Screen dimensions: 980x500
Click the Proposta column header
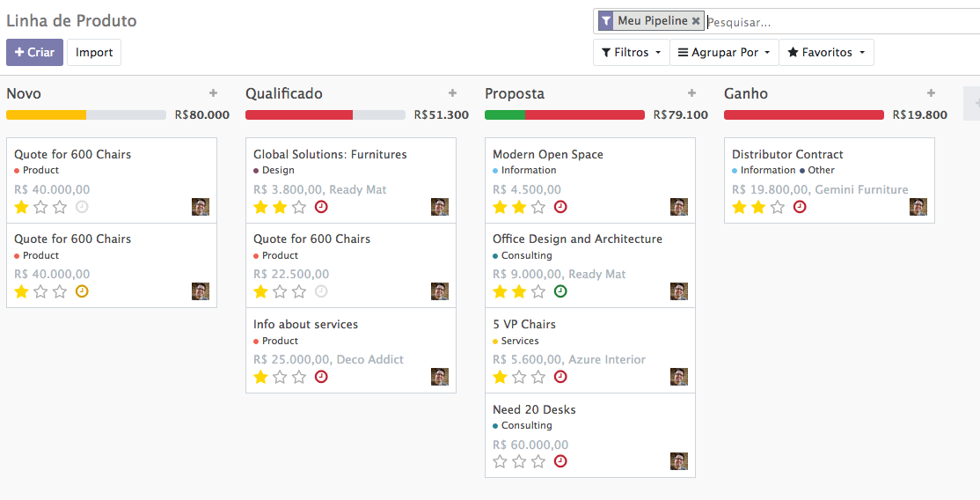point(515,94)
